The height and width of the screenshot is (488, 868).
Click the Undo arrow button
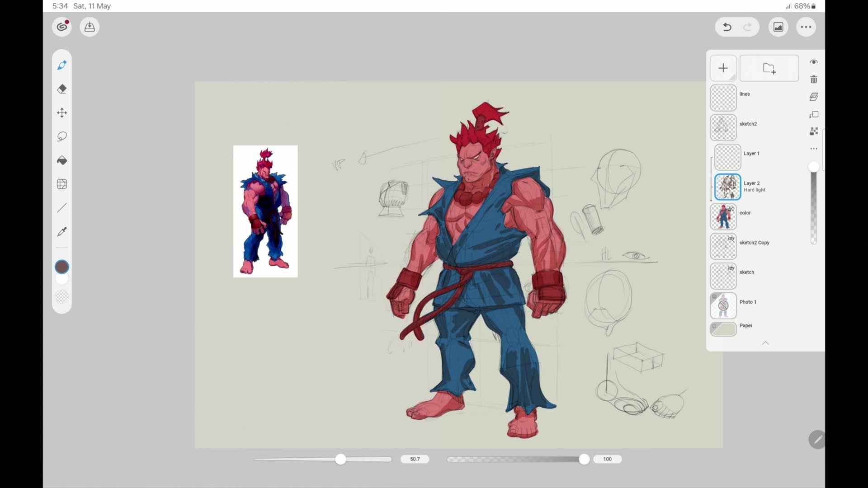pyautogui.click(x=727, y=27)
